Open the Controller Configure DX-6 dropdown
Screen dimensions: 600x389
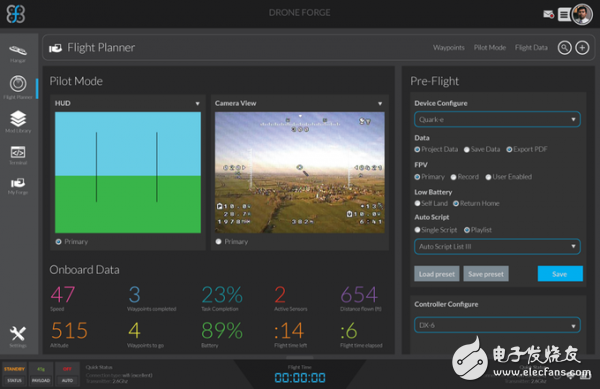(x=497, y=325)
